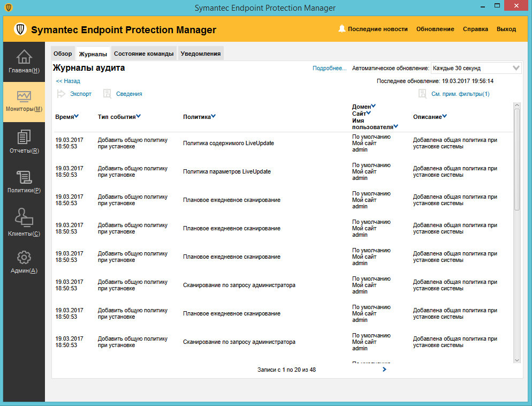
Task: Sort by Политика column arrow
Action: tap(214, 116)
